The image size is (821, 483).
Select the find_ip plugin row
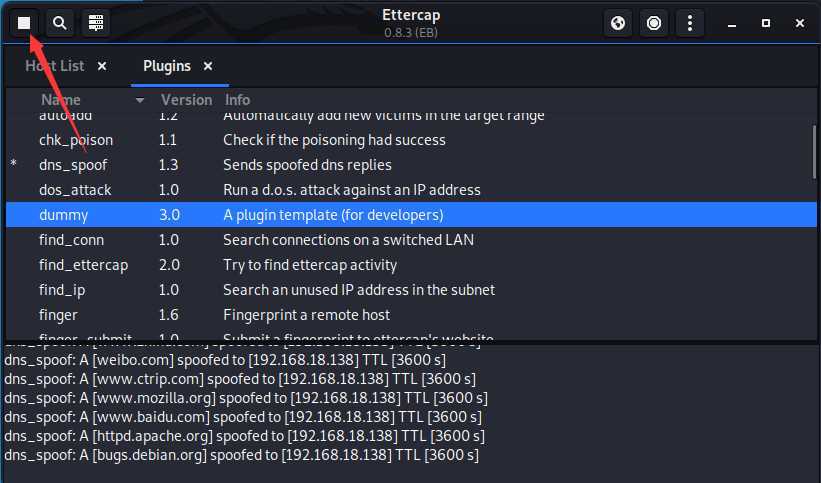coord(411,290)
